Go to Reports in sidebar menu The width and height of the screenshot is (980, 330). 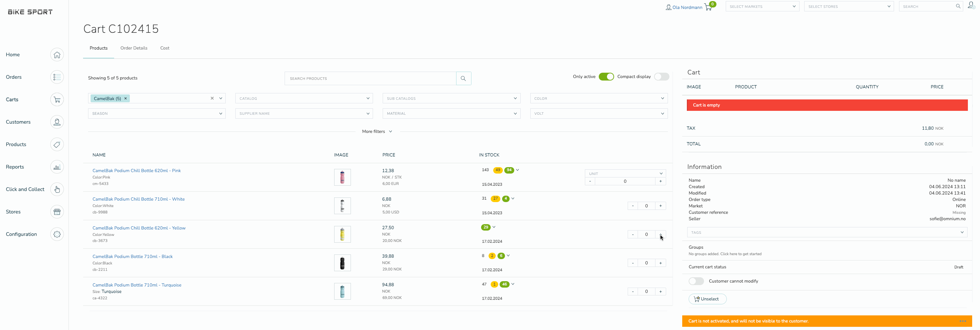pos(15,167)
